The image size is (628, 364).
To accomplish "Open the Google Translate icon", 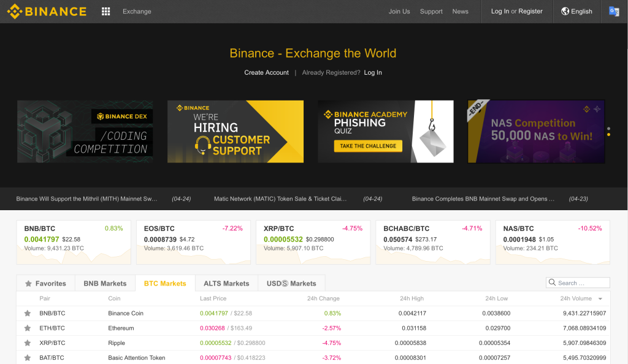I will click(x=614, y=11).
